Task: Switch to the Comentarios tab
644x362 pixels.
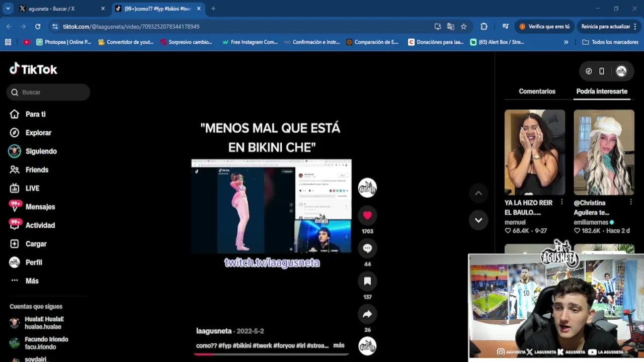Action: coord(537,91)
